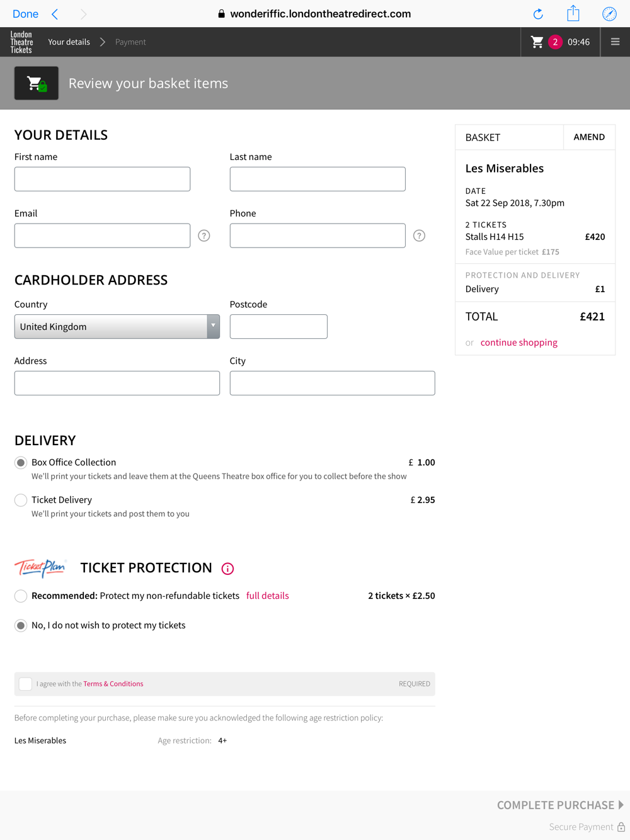The image size is (630, 840).
Task: Open the shopping cart icon in header
Action: [537, 42]
